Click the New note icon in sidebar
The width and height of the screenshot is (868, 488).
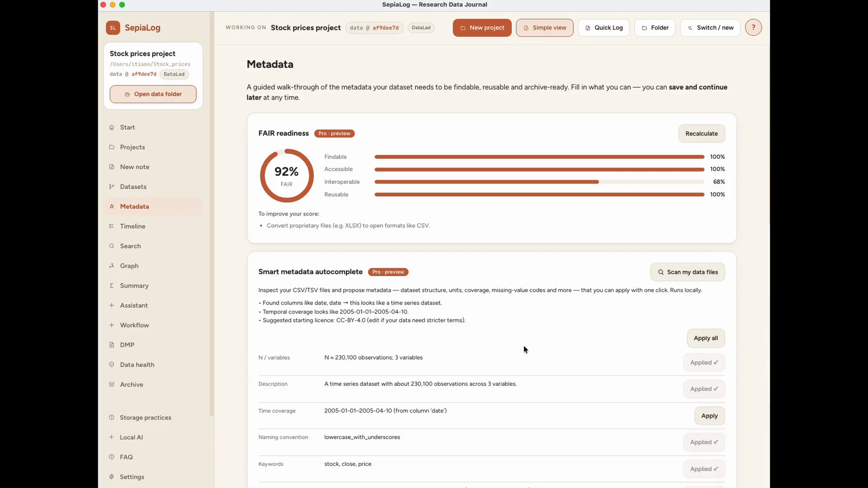coord(112,167)
